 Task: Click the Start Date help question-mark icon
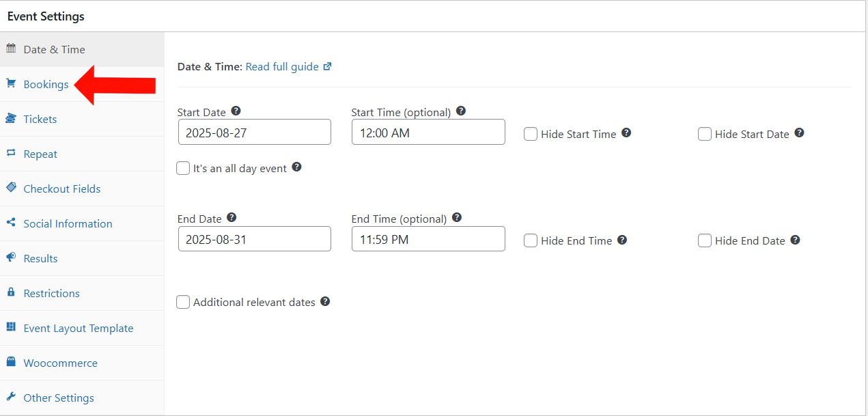236,111
